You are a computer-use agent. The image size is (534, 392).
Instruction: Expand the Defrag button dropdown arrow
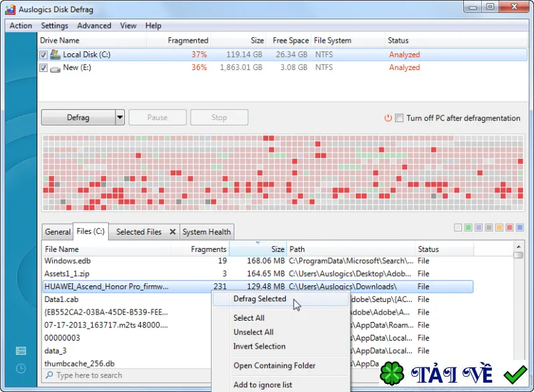120,117
